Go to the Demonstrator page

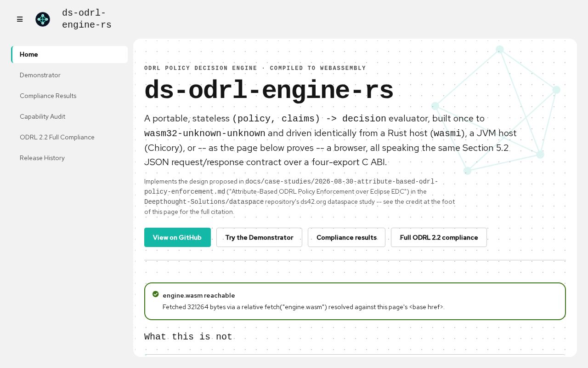pyautogui.click(x=69, y=75)
